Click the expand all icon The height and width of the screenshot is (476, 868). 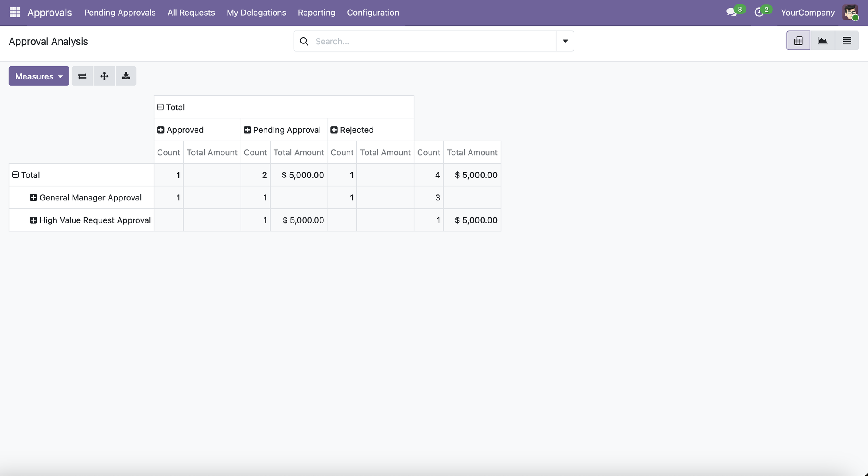(104, 76)
